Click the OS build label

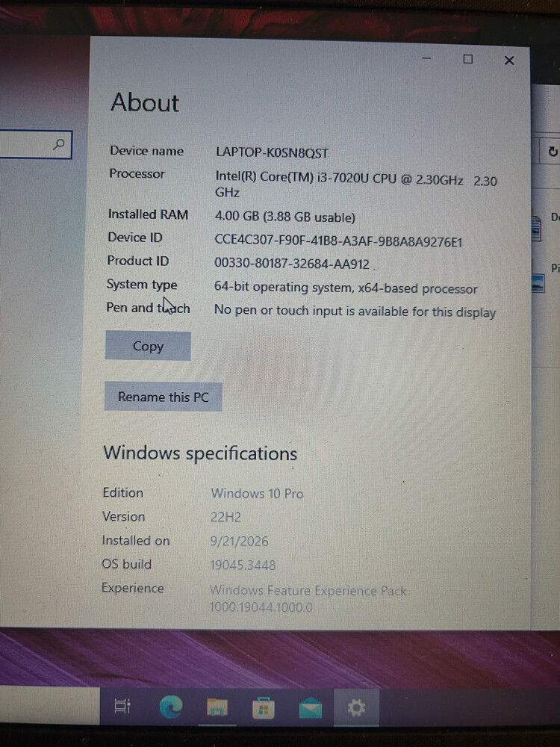click(x=127, y=564)
